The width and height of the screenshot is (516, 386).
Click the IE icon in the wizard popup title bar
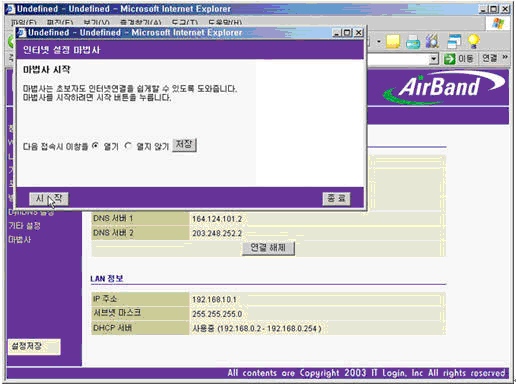click(x=22, y=33)
